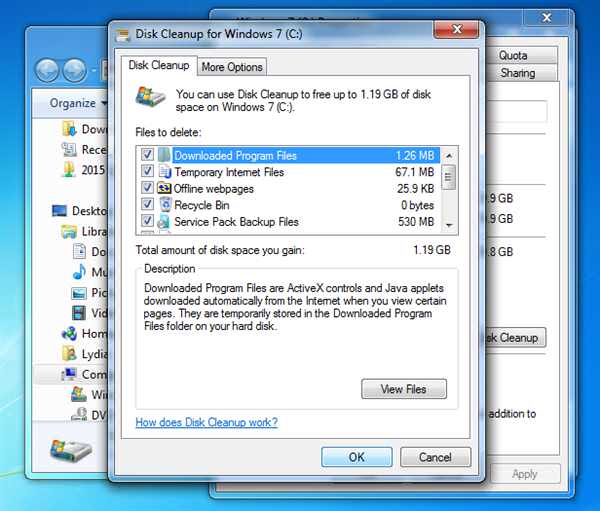Select the 'Temporary Internet Files' row text
Screen dimensions: 600x511
pos(229,172)
